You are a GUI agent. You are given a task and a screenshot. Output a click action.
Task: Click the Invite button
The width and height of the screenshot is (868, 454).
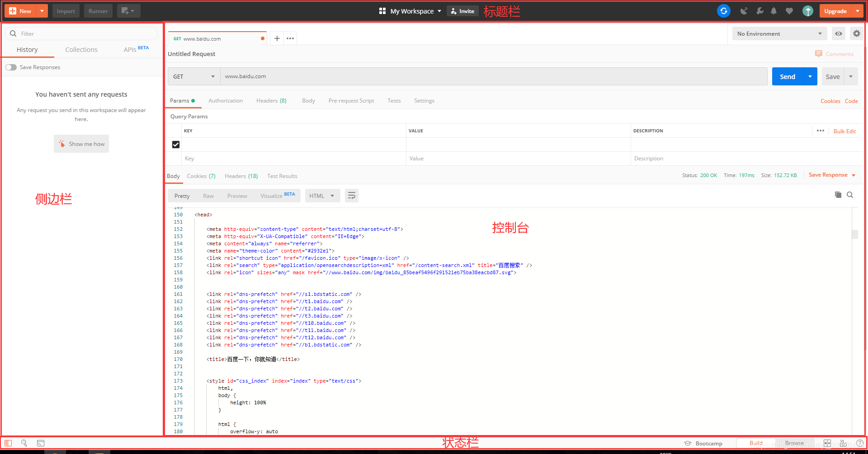(462, 11)
